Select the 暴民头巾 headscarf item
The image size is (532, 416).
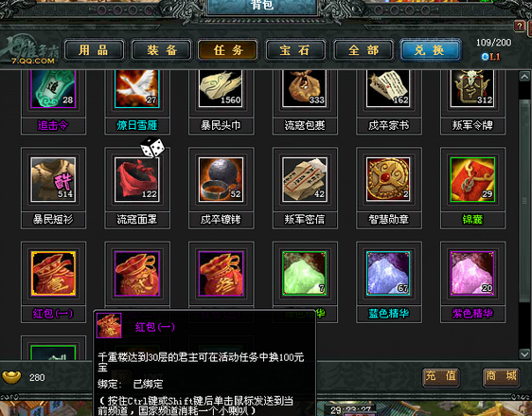(221, 89)
